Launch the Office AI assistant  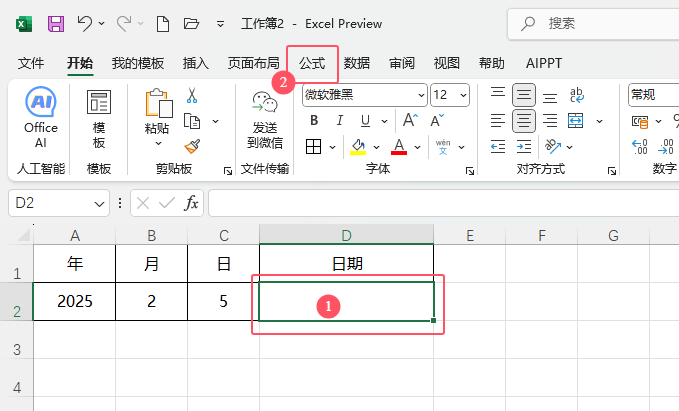pos(41,117)
